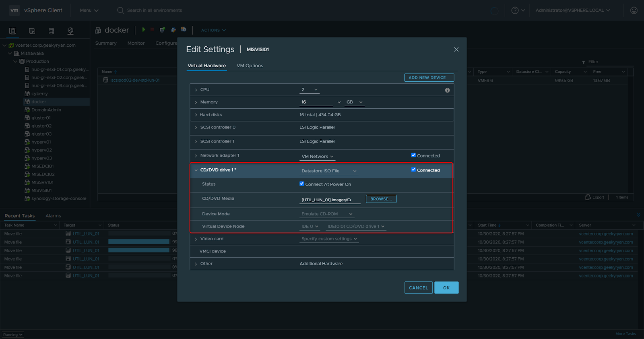Click the datastore icon of iscsipod02-dev-std-lun-01
The image size is (644, 339).
[106, 80]
